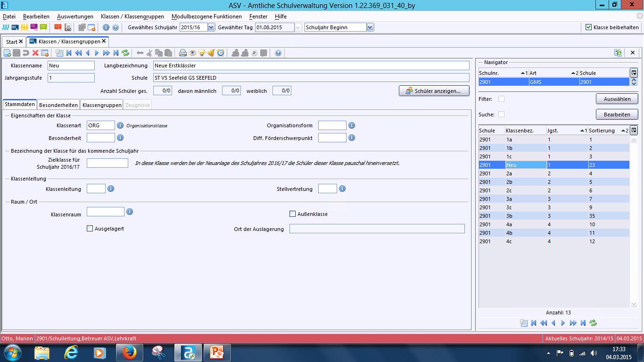The height and width of the screenshot is (362, 644).
Task: Open Modulbezogene Funktionen menu
Action: [206, 16]
